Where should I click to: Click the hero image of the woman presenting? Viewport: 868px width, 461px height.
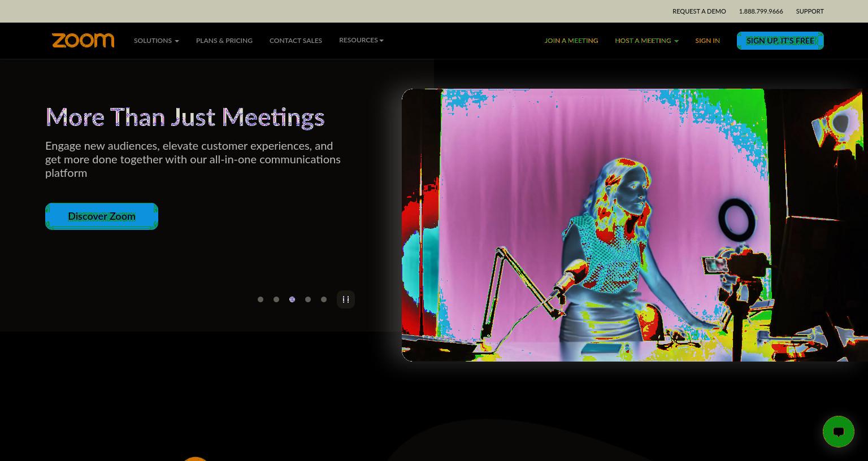click(635, 225)
